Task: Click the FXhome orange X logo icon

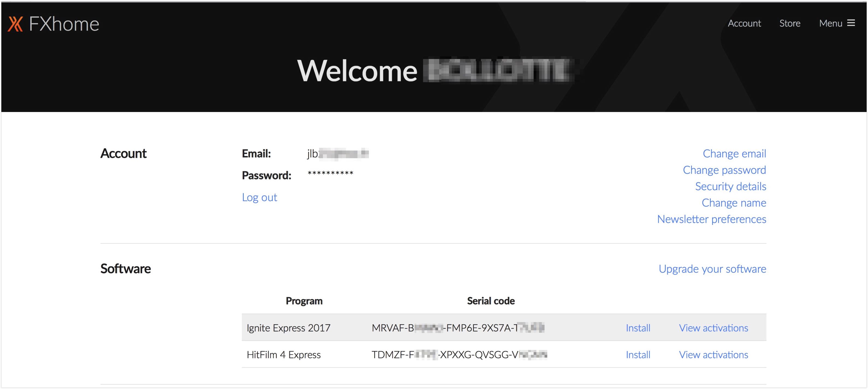Action: tap(15, 24)
